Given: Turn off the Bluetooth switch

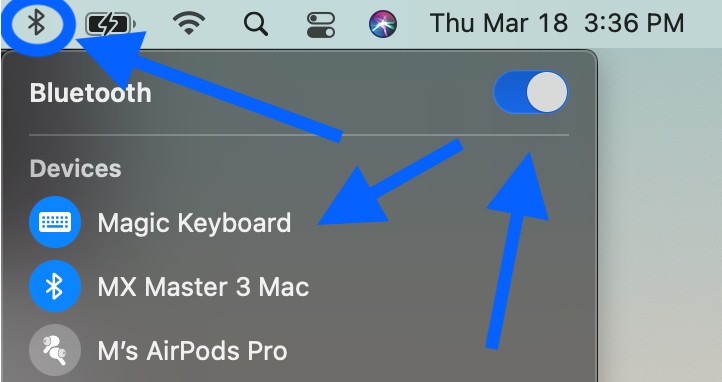Looking at the screenshot, I should click(530, 92).
